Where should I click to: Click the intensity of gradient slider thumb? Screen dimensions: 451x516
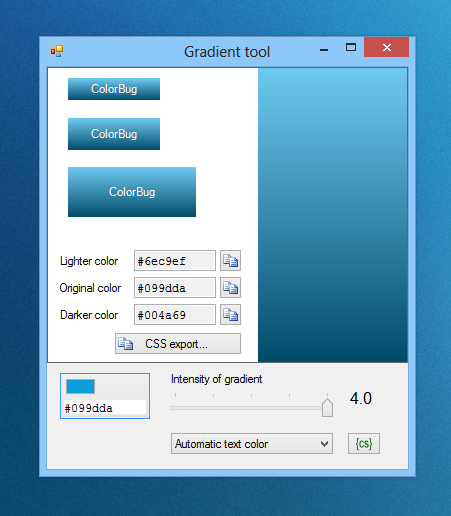[327, 407]
